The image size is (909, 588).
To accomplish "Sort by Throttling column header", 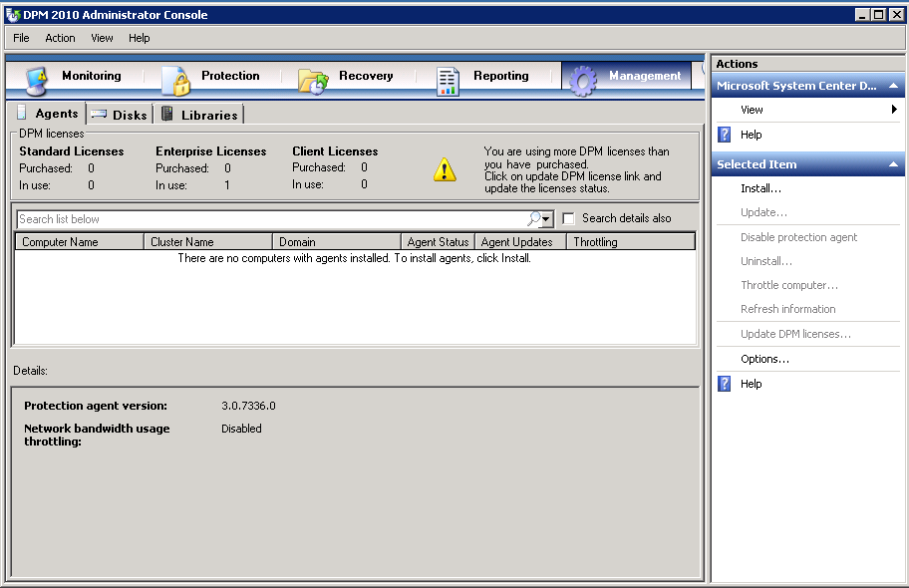I will click(x=631, y=242).
